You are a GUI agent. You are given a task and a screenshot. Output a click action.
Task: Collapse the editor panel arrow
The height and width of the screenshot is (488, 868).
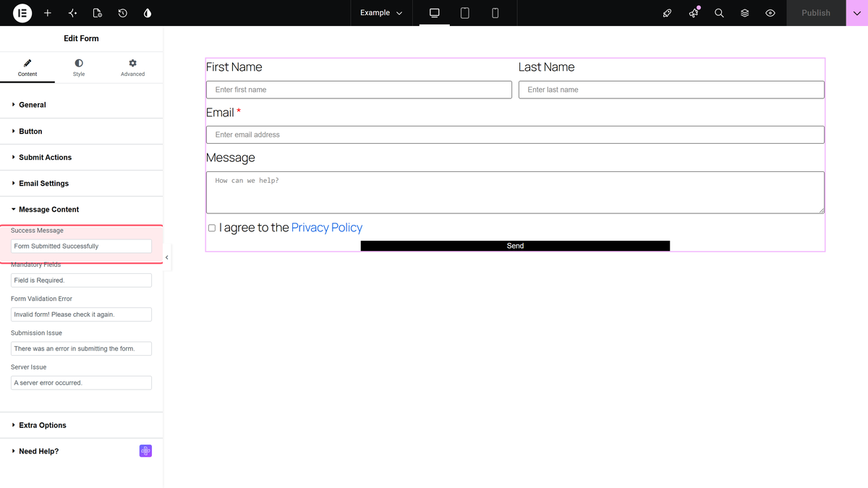167,257
